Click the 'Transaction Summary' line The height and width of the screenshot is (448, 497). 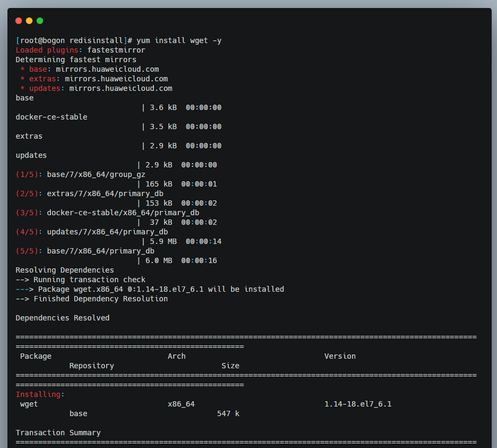pos(58,433)
